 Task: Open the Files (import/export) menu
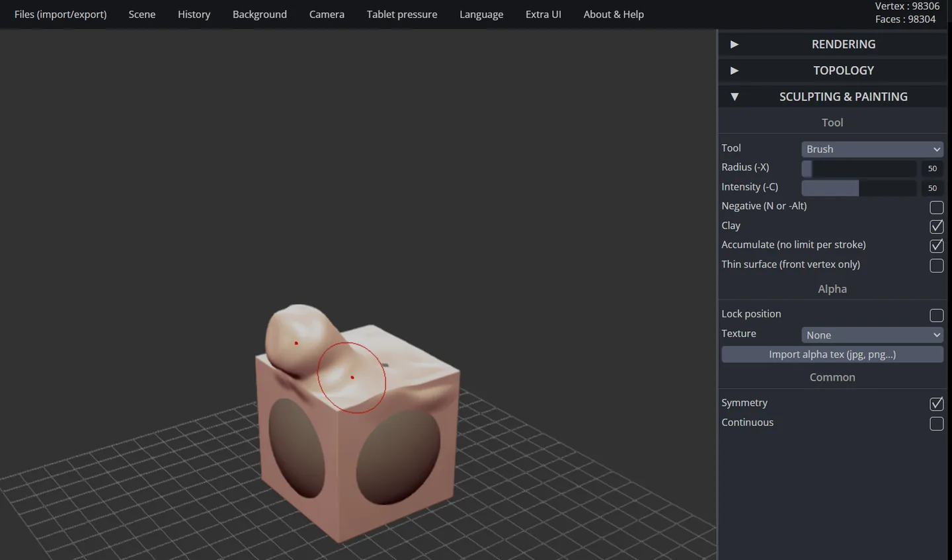[60, 15]
